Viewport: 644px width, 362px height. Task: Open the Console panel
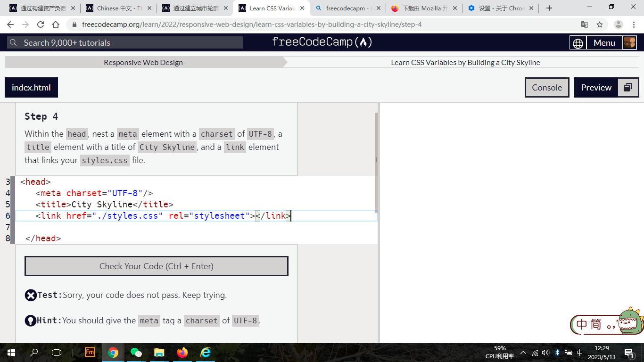pos(547,87)
